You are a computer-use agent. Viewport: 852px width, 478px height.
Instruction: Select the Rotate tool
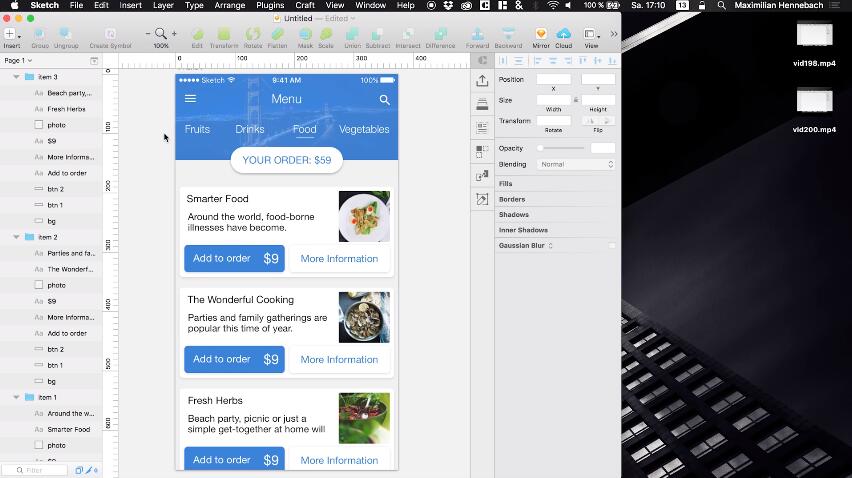(x=253, y=34)
